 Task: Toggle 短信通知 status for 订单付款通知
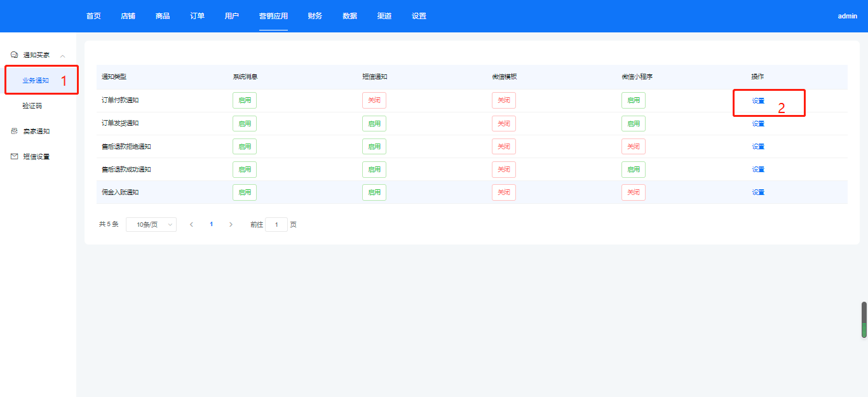click(374, 100)
